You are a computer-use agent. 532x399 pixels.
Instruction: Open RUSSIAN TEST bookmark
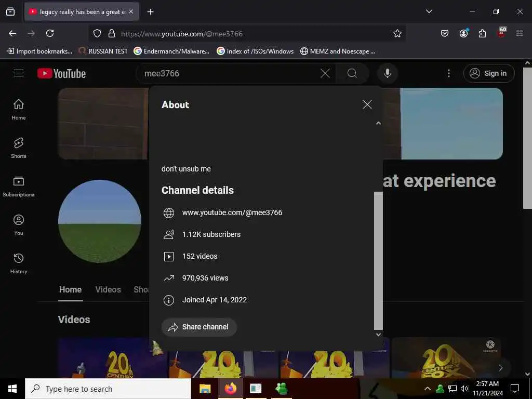pos(103,51)
